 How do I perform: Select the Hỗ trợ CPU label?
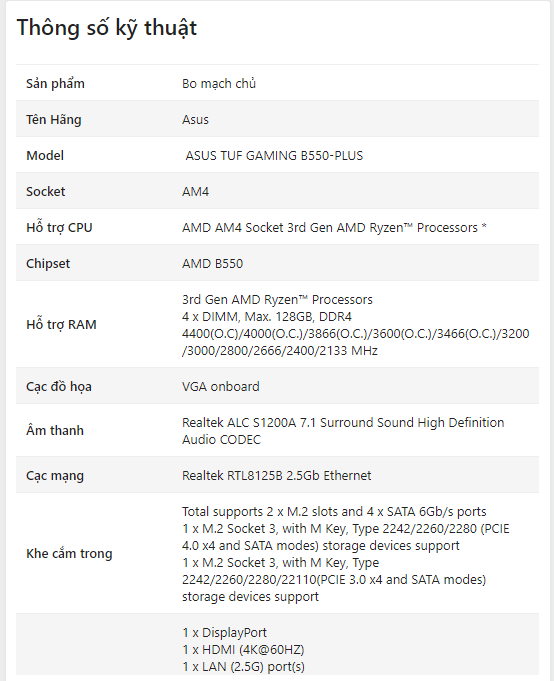coord(59,228)
